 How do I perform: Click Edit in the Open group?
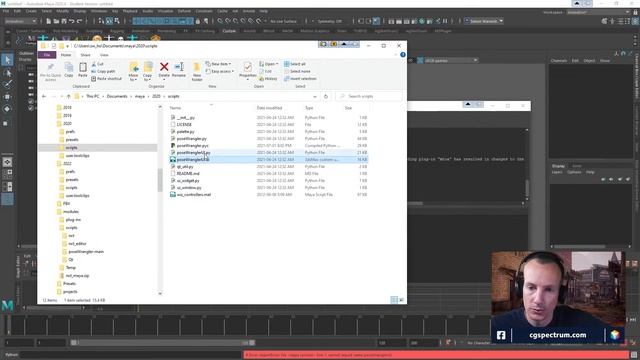[265, 71]
